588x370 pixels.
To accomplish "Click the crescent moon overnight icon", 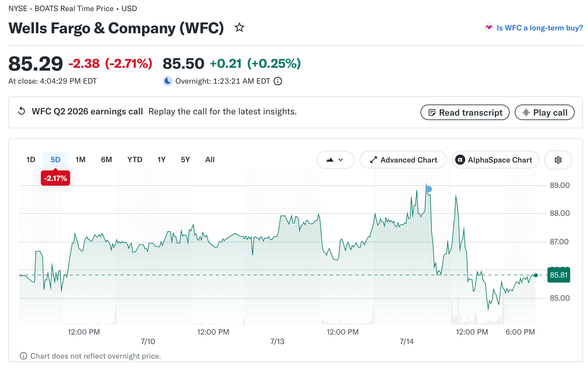I will pyautogui.click(x=168, y=81).
